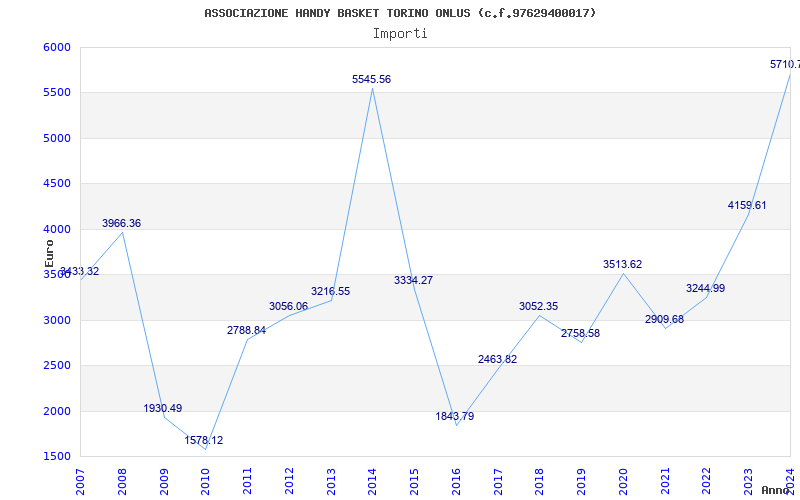Select the 3056.06 value label

[288, 307]
